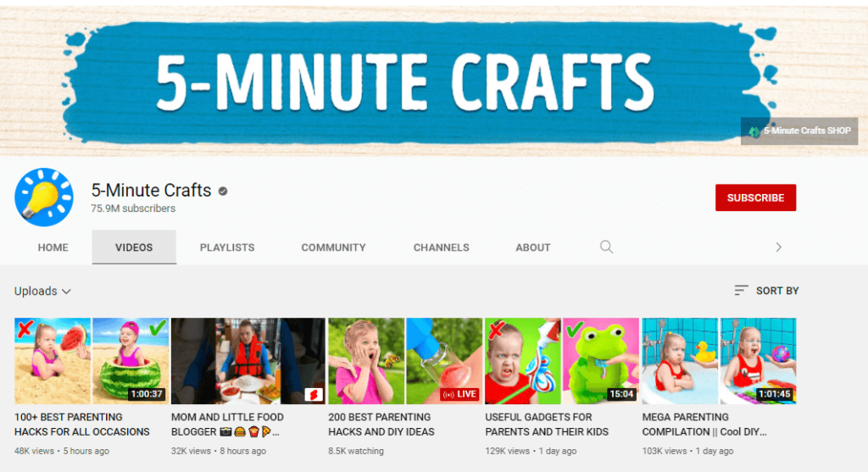Image resolution: width=868 pixels, height=472 pixels.
Task: Open the Playlists tab
Action: [227, 247]
